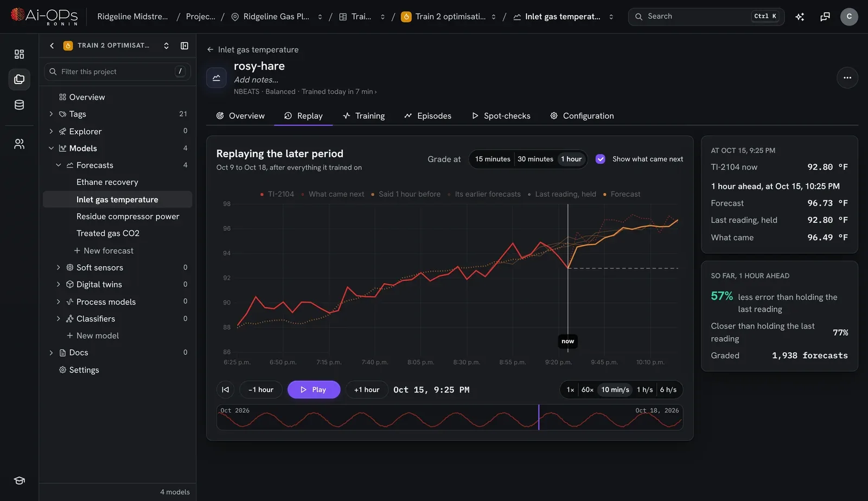Click the Play button

(314, 389)
